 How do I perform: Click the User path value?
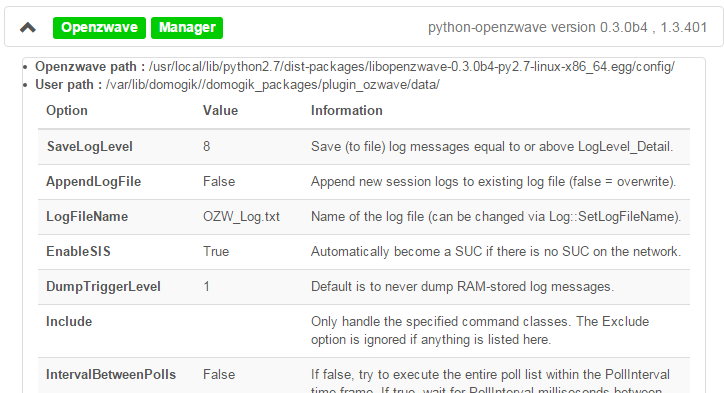272,85
